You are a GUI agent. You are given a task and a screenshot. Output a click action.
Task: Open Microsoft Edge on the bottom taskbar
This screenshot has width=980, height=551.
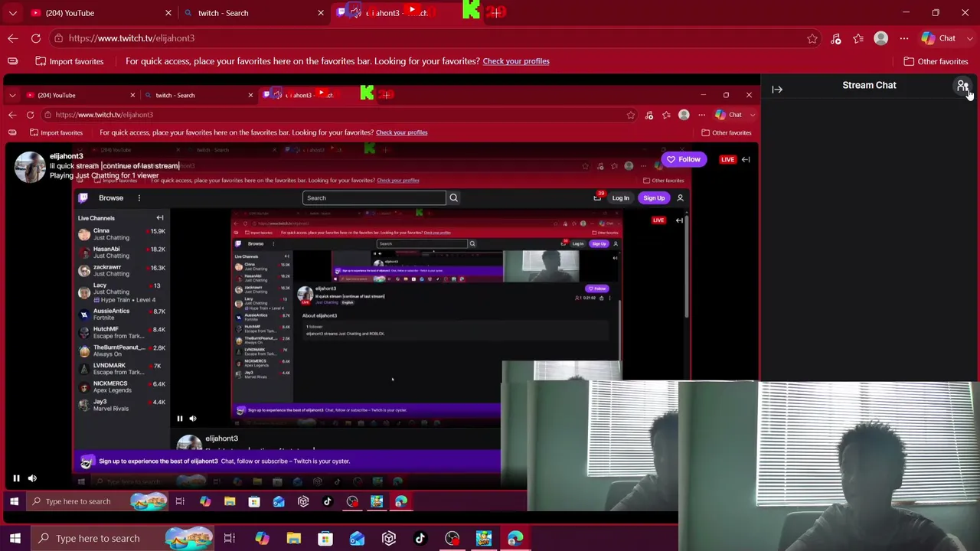pyautogui.click(x=515, y=539)
